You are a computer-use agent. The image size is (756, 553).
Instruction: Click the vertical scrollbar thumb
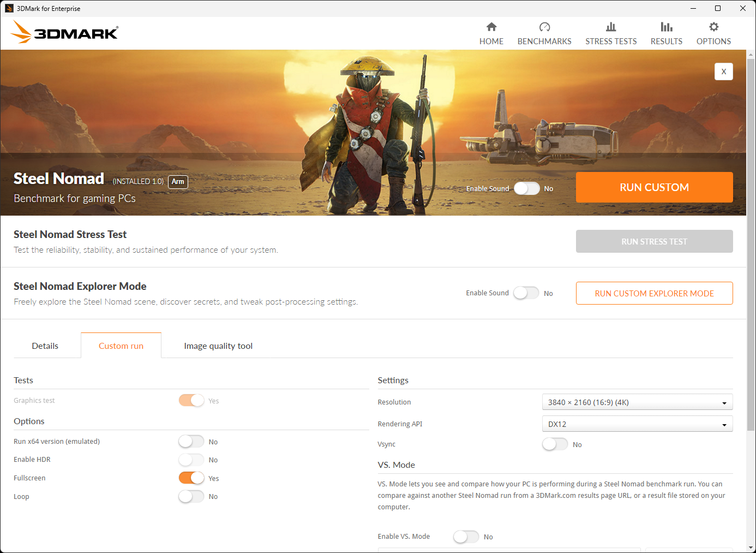751,245
